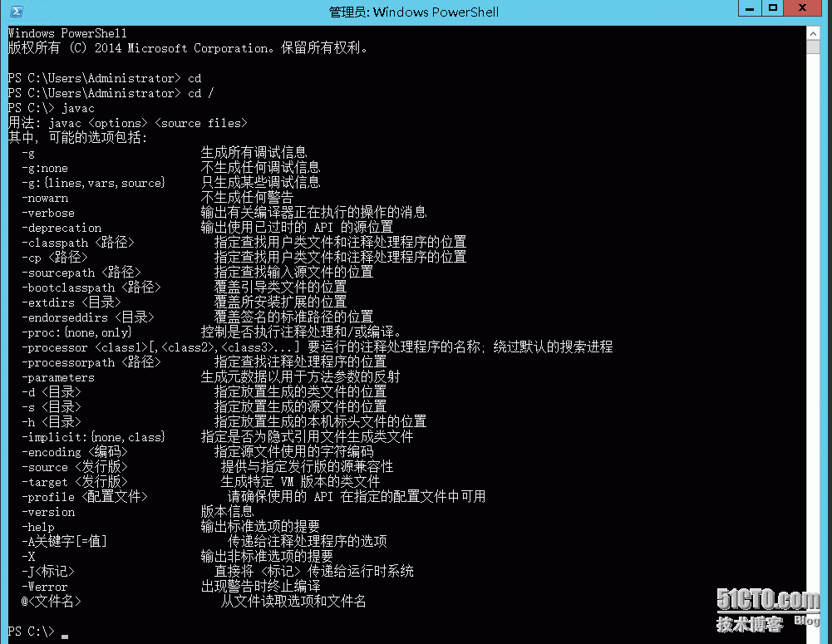Open the PowerShell system menu icon
The height and width of the screenshot is (644, 832).
[17, 11]
